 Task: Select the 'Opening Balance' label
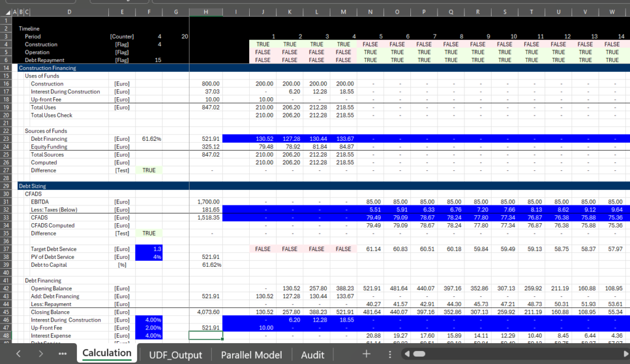(x=52, y=288)
